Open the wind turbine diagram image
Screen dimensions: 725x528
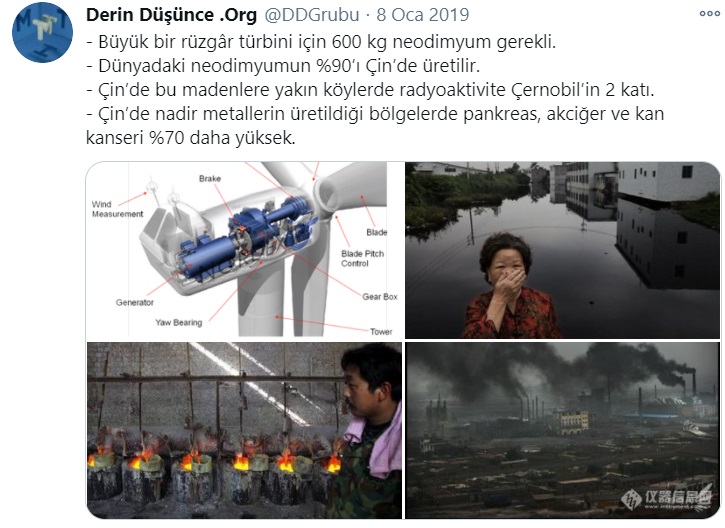(x=244, y=250)
